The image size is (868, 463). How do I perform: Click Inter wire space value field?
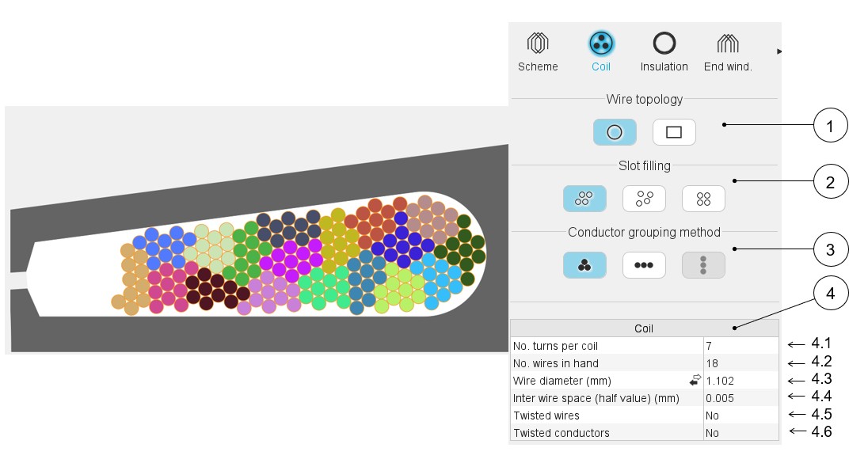tap(740, 398)
